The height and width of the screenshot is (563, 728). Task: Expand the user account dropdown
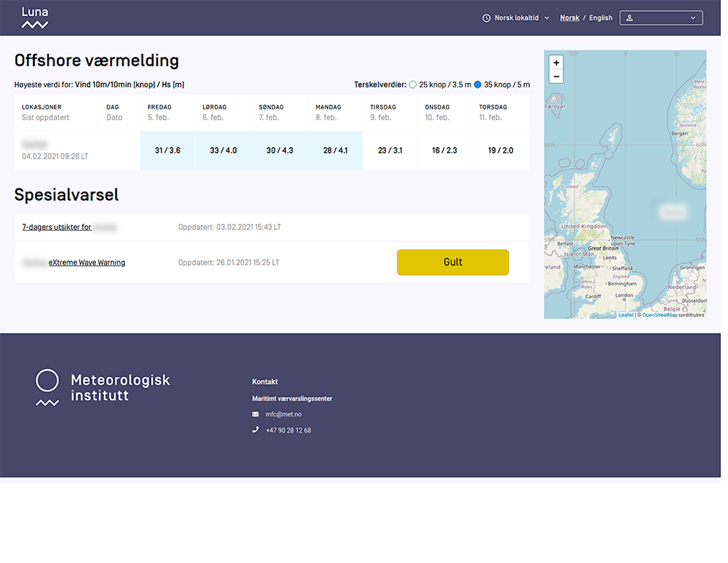coord(693,18)
